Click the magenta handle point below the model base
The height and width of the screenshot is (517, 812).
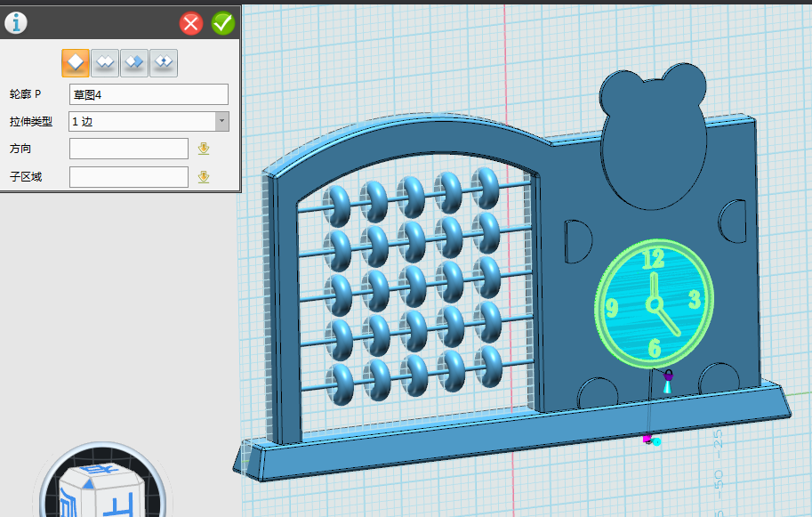coord(647,438)
